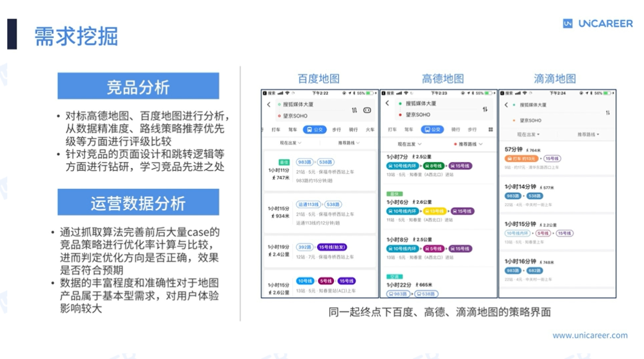Click the 望京SOHO destination in 滴滴地图
The height and width of the screenshot is (359, 644).
(530, 120)
